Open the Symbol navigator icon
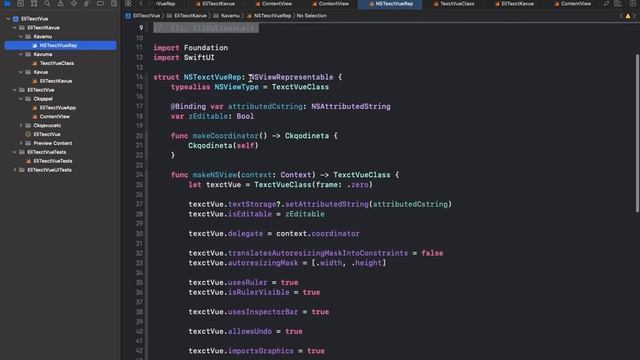The image size is (640, 360). pos(34,4)
